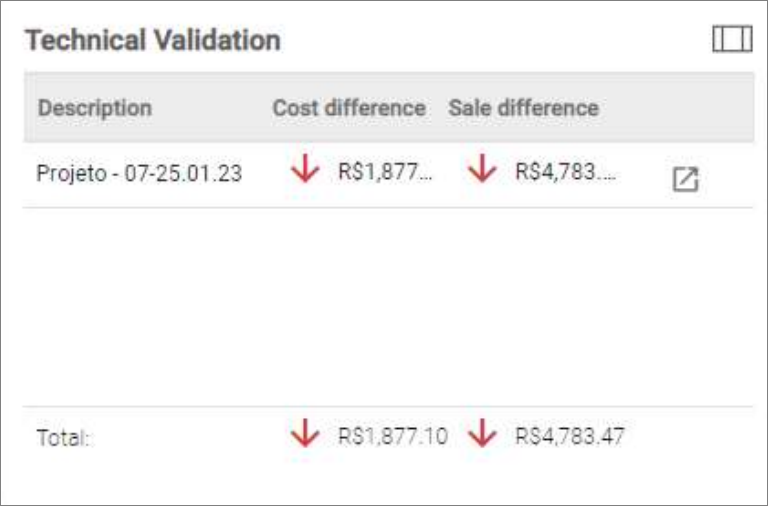
Task: Click header bar gap before Cost difference
Action: click(212, 107)
